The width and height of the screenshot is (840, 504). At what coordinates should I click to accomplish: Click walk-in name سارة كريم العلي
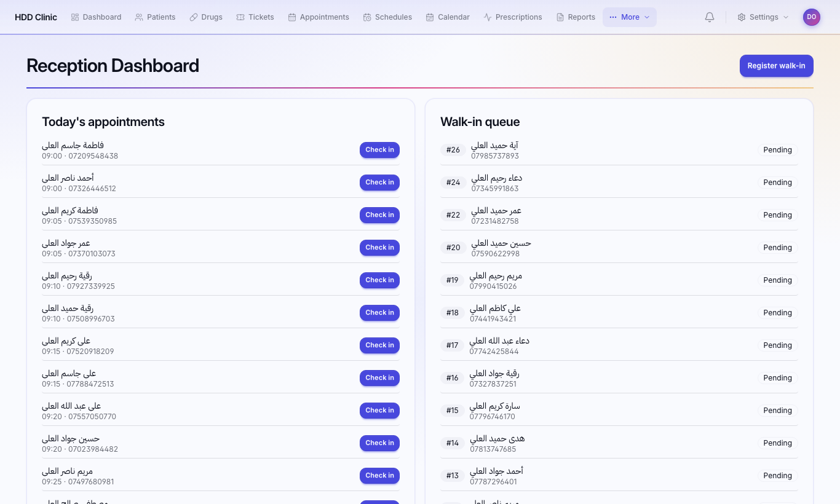(495, 406)
